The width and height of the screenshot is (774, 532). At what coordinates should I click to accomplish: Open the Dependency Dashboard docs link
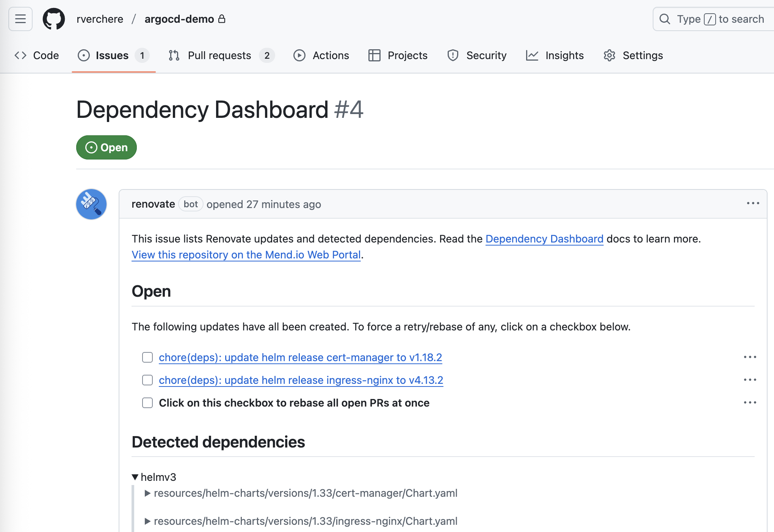tap(544, 239)
